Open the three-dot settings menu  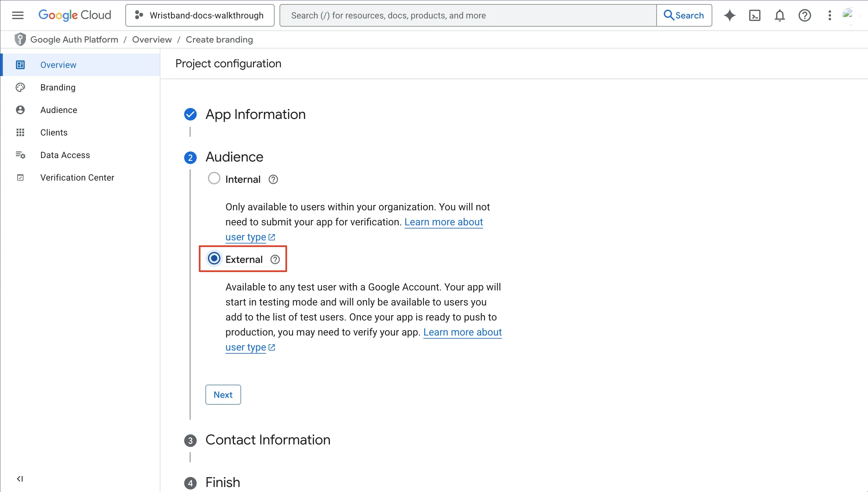pos(830,15)
